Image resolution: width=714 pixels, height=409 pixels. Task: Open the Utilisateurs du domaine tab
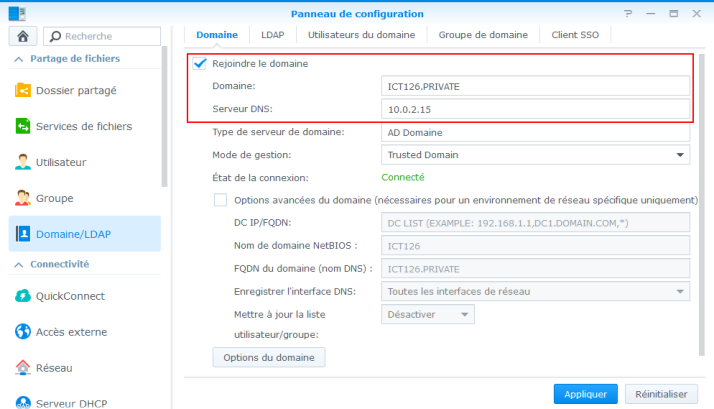pyautogui.click(x=362, y=35)
